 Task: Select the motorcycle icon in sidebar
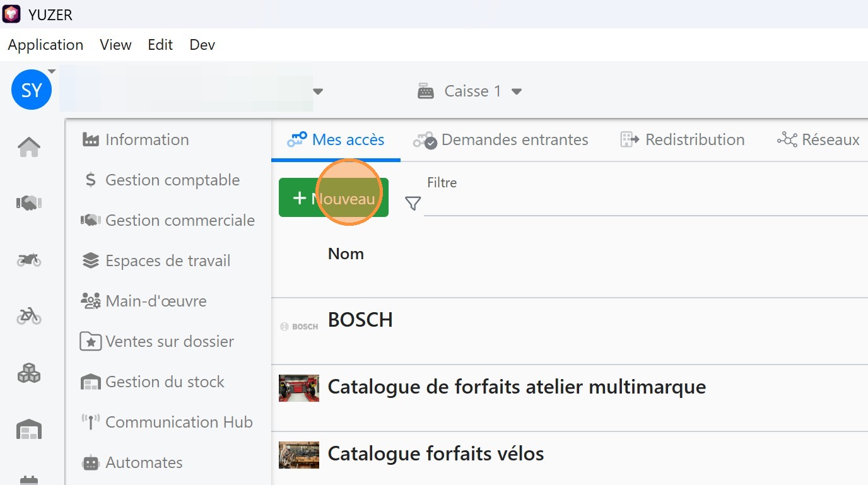(x=29, y=259)
